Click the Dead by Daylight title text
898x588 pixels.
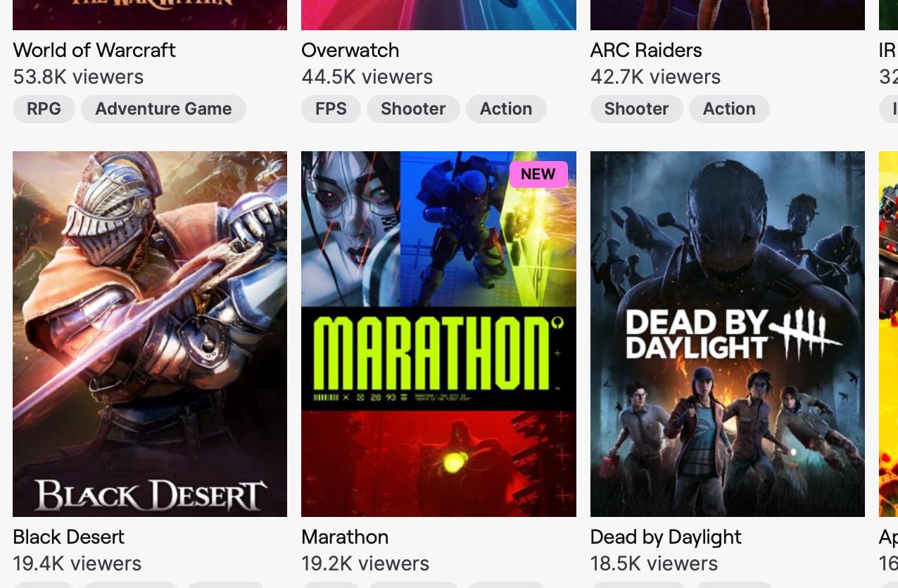[666, 537]
